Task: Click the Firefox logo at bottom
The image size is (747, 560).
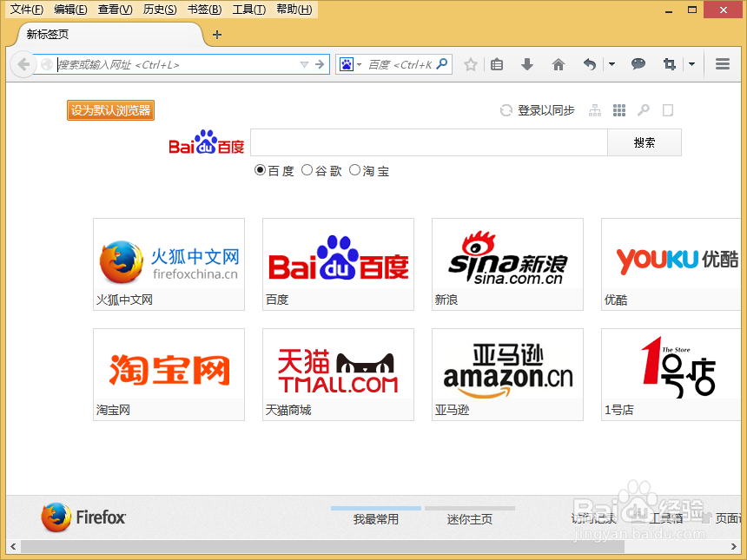Action: tap(84, 517)
